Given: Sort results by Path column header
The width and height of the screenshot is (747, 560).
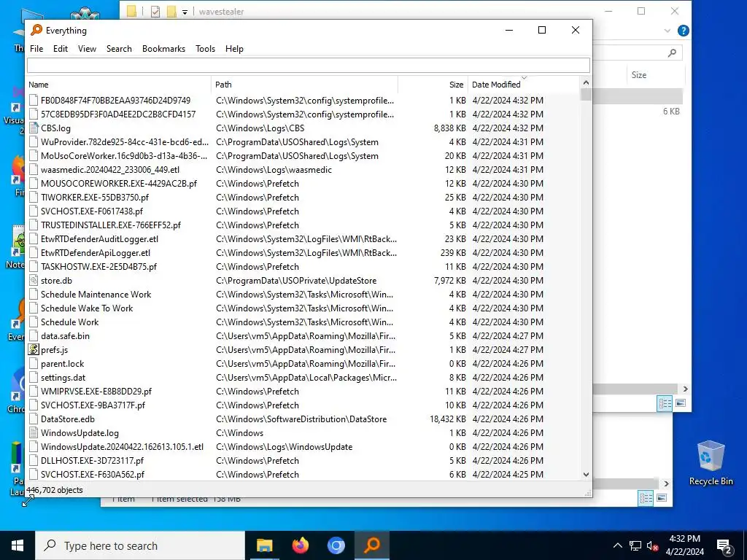Looking at the screenshot, I should tap(304, 85).
